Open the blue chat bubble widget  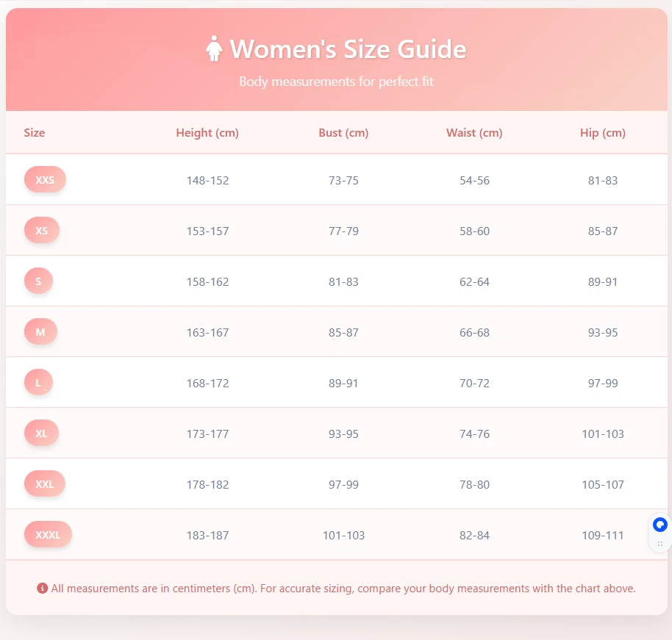click(660, 525)
